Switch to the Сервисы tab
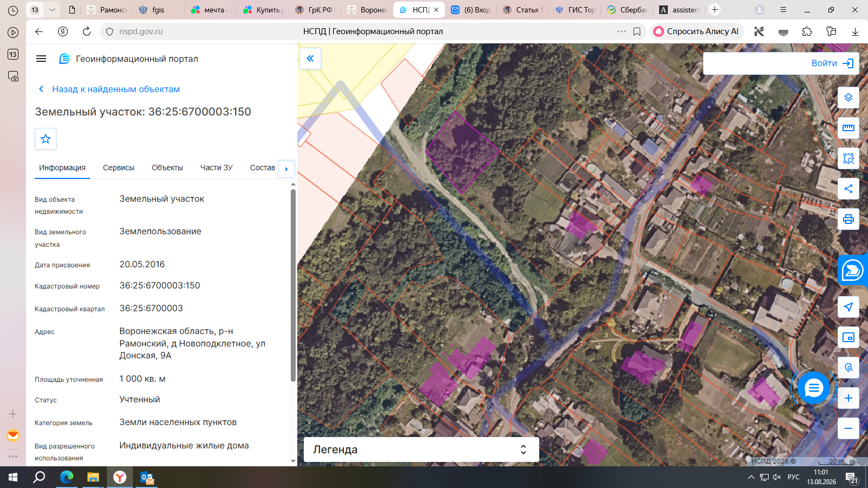This screenshot has width=868, height=488. (119, 168)
